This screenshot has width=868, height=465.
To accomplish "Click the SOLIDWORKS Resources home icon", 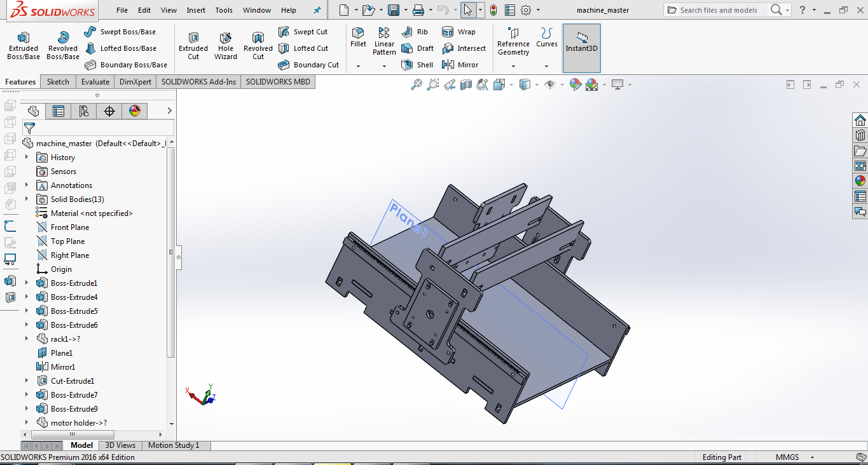I will pyautogui.click(x=860, y=120).
